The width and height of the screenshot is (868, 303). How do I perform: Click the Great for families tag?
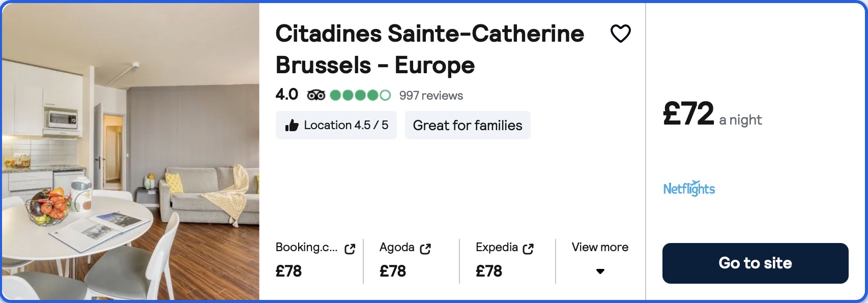tap(468, 125)
